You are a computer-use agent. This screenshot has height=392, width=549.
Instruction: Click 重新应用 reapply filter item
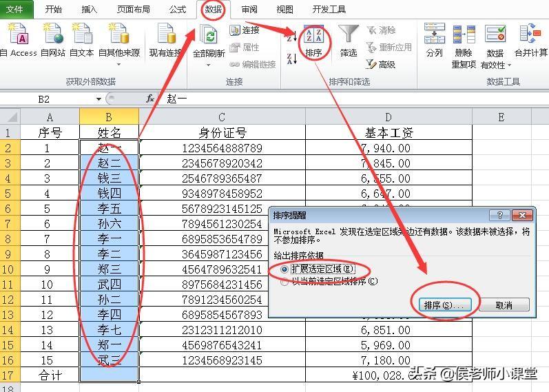(389, 47)
